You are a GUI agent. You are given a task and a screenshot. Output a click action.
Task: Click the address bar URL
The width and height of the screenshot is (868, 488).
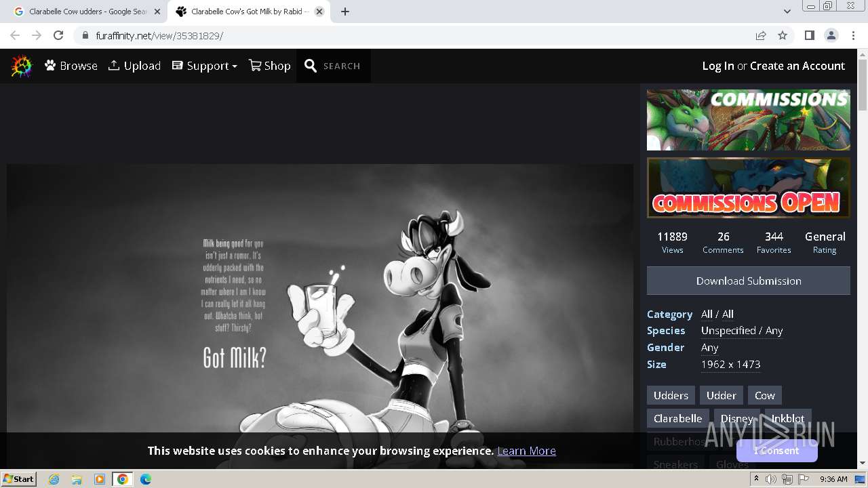[x=159, y=36]
